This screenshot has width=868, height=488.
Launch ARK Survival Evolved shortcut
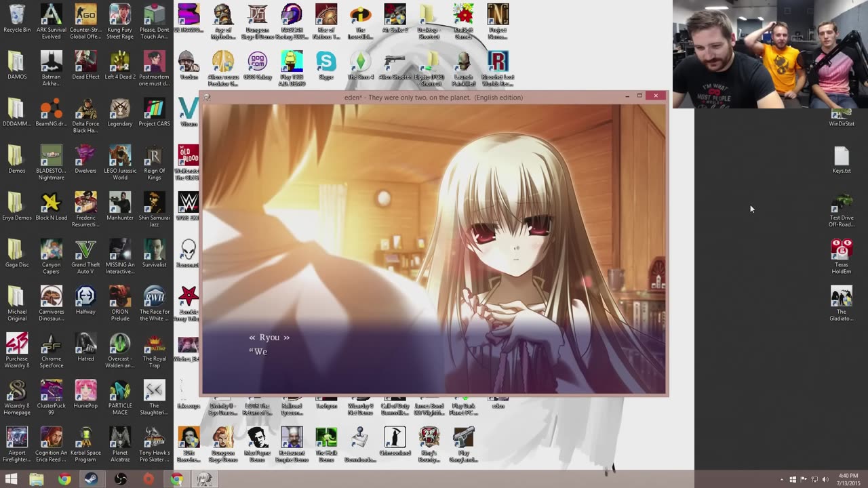pos(51,20)
